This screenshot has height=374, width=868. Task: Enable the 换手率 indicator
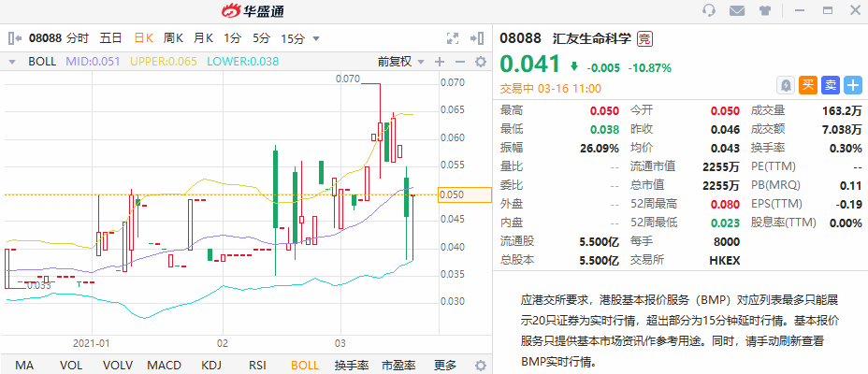[352, 366]
